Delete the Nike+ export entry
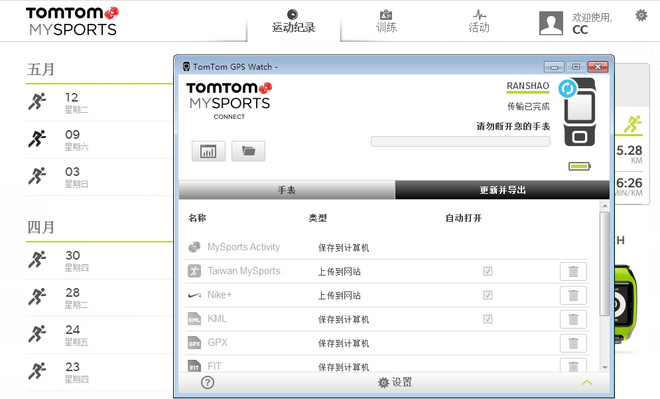Viewport: 660px width, 399px height. 573,295
